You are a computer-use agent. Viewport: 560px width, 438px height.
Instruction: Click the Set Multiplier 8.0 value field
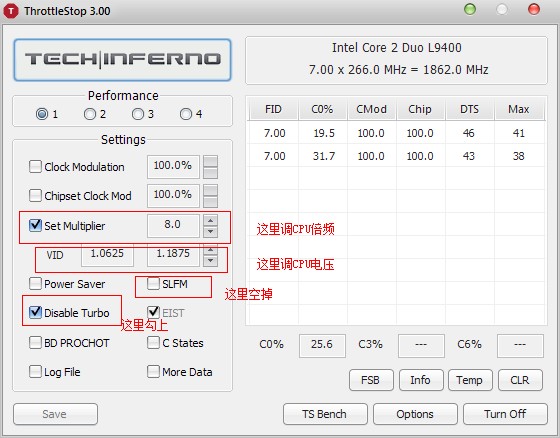click(x=173, y=225)
